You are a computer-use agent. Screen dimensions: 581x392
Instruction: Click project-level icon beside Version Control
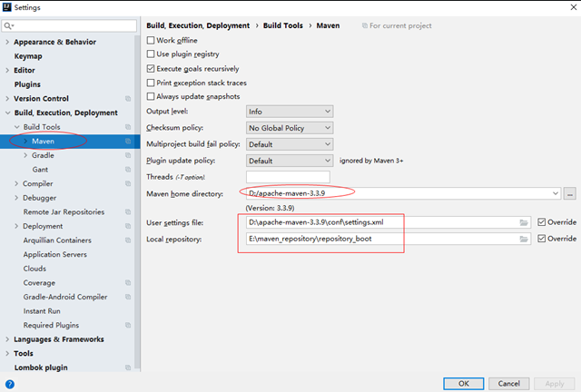click(x=128, y=99)
